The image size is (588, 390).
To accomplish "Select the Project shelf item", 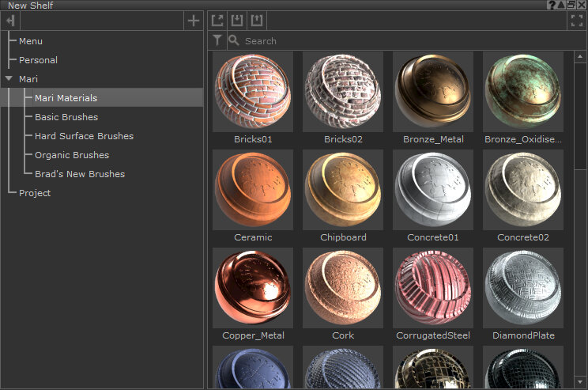I will (x=35, y=193).
